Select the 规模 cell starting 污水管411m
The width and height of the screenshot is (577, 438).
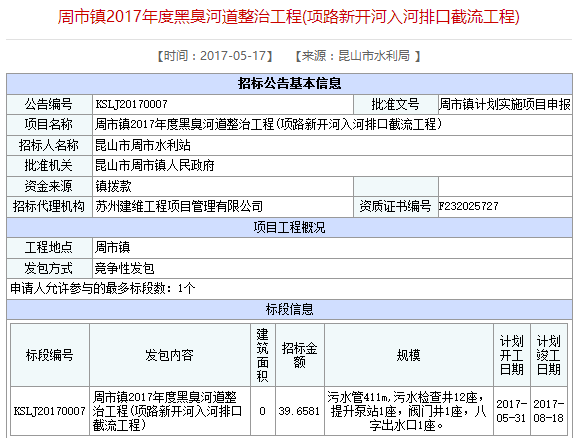click(407, 411)
